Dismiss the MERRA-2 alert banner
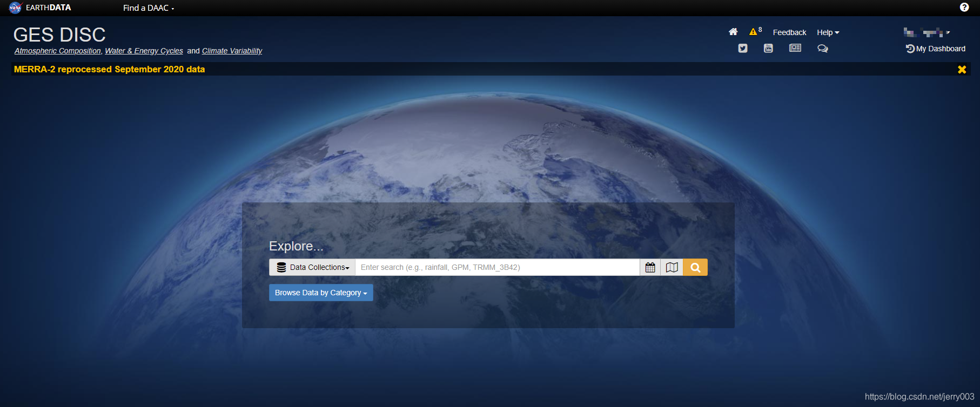 point(962,69)
